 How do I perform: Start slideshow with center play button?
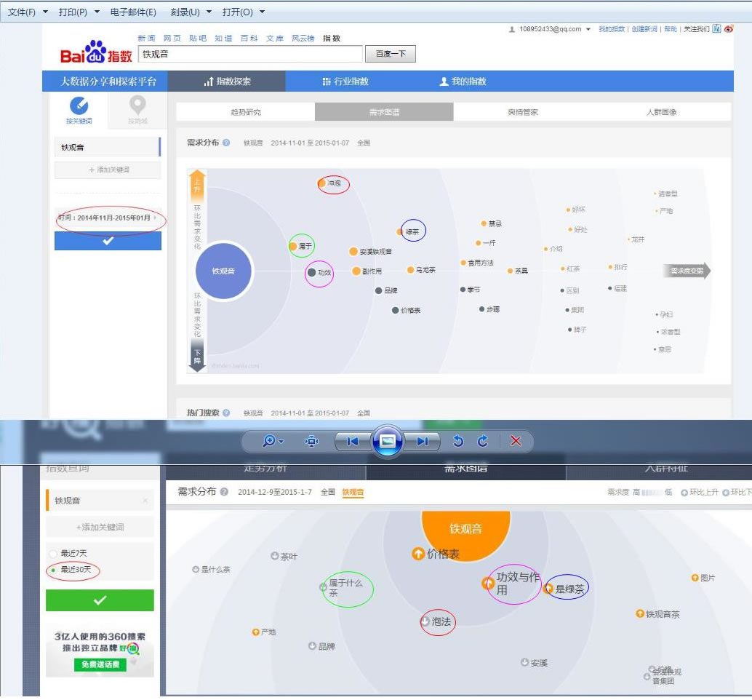[x=388, y=441]
